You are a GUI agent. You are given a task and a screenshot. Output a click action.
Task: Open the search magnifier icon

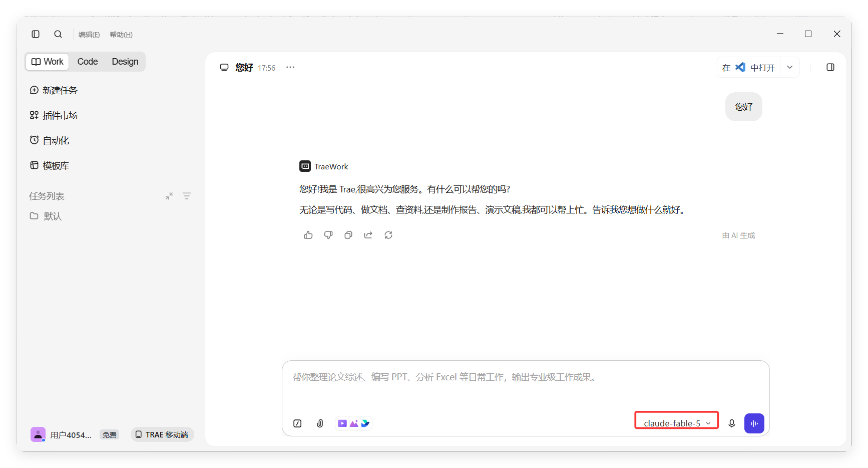(x=58, y=34)
